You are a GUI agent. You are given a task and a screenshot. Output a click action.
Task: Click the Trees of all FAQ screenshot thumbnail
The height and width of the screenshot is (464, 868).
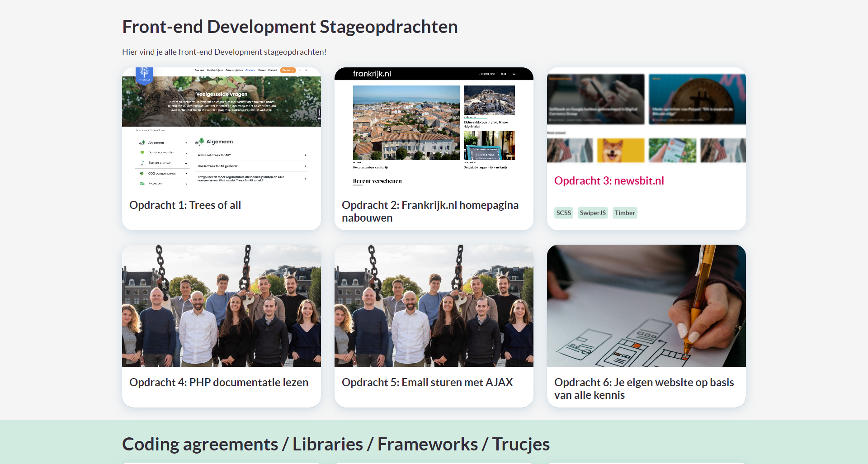[222, 128]
